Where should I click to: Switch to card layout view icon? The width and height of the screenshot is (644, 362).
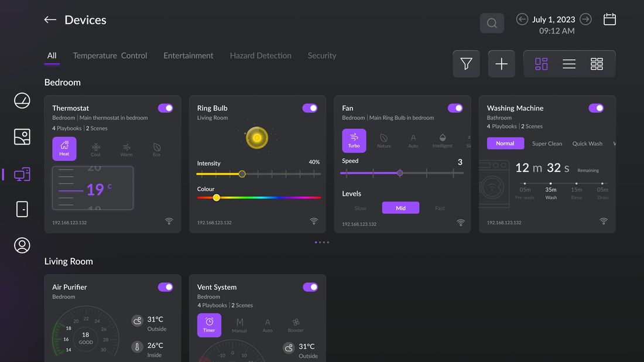(542, 64)
